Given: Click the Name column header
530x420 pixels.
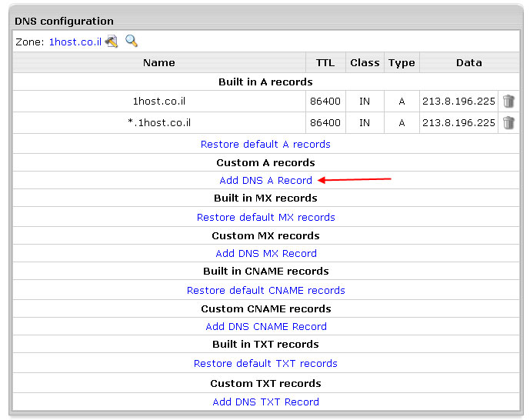Looking at the screenshot, I should (159, 63).
